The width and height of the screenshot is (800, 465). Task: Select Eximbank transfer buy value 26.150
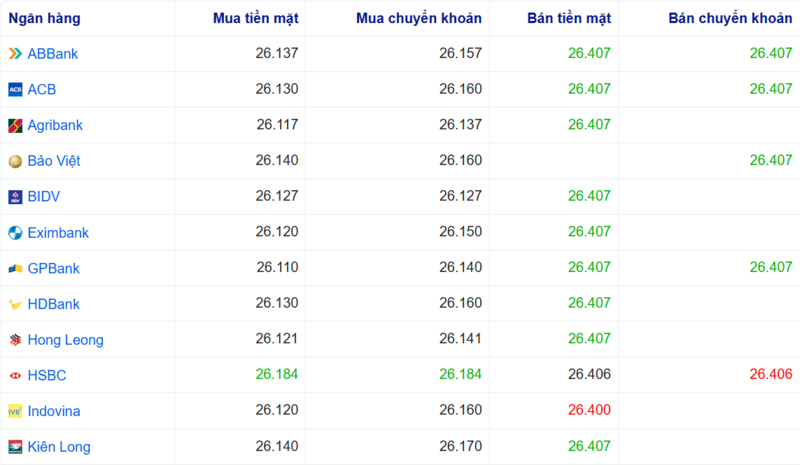point(461,232)
